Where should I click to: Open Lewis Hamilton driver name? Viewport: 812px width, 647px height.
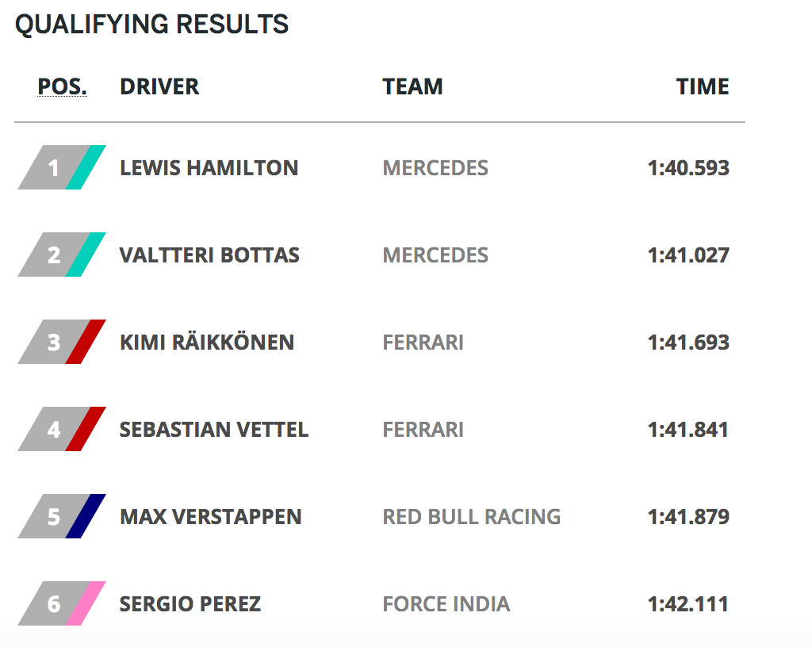click(x=209, y=168)
